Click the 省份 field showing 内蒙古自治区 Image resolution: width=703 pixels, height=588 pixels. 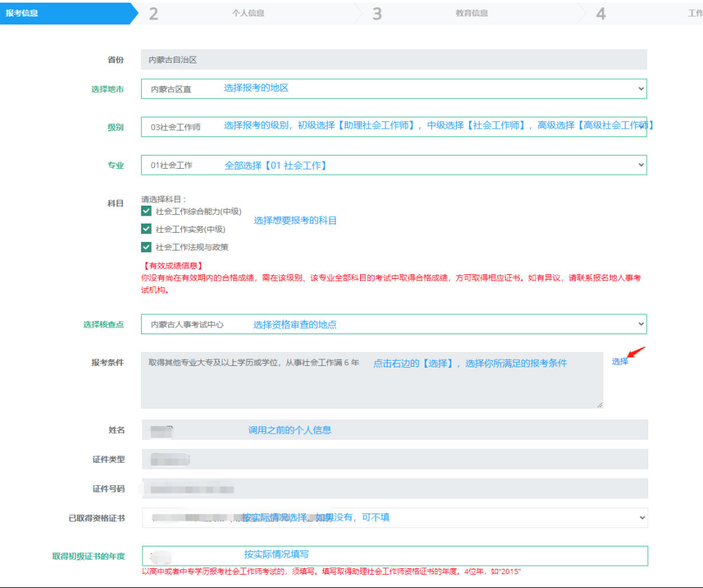(x=394, y=59)
